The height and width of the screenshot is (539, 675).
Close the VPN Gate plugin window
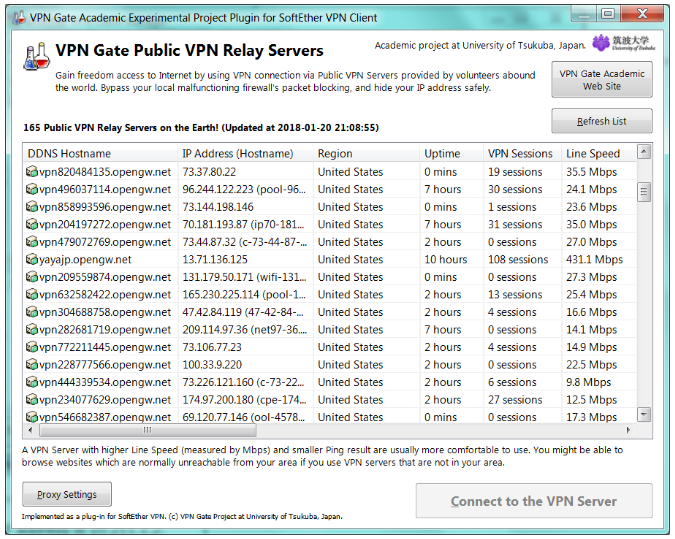click(x=642, y=14)
